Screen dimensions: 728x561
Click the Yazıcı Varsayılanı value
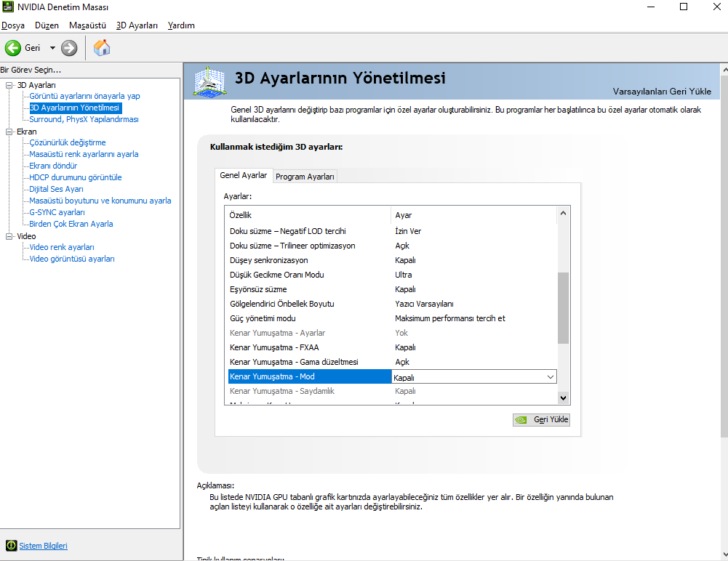(424, 304)
